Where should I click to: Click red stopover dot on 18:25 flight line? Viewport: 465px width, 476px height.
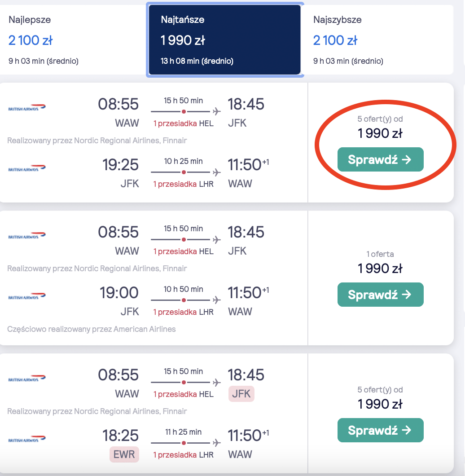pyautogui.click(x=184, y=443)
